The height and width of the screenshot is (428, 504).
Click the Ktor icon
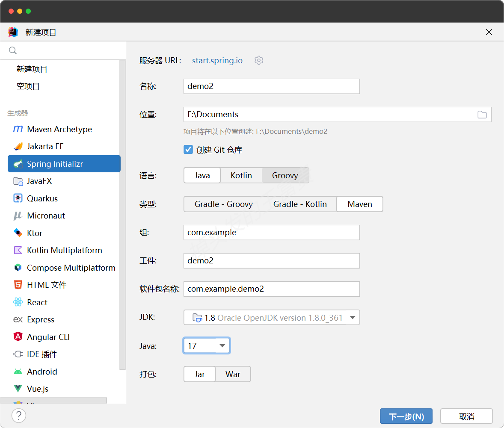coord(18,233)
